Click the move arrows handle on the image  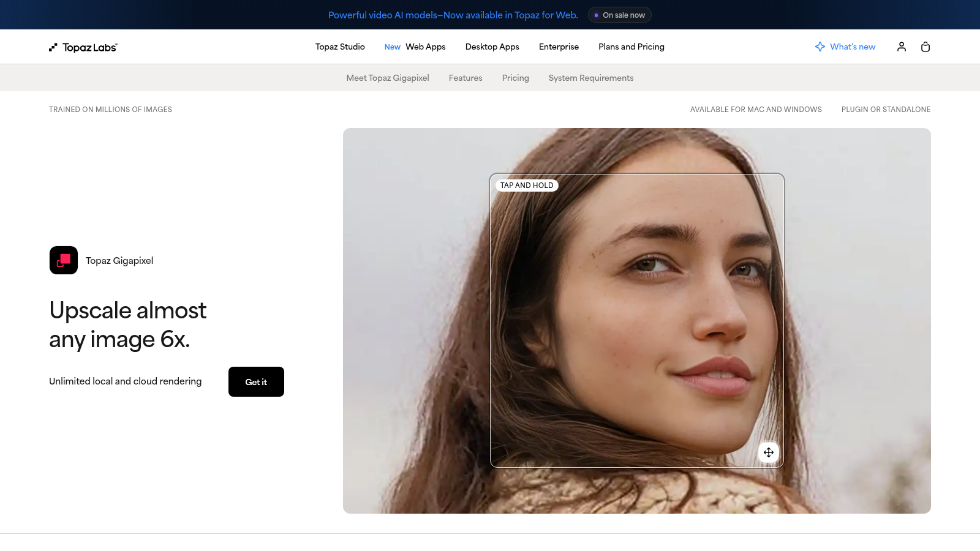769,452
